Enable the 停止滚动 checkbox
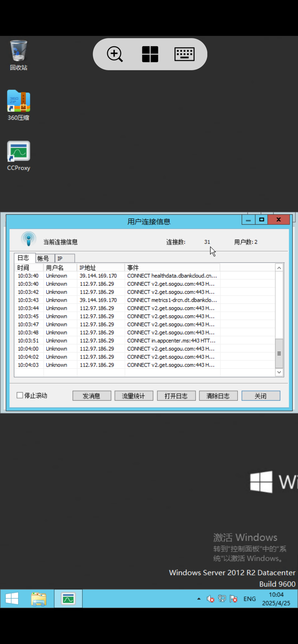Viewport: 298px width, 644px height. (x=20, y=395)
